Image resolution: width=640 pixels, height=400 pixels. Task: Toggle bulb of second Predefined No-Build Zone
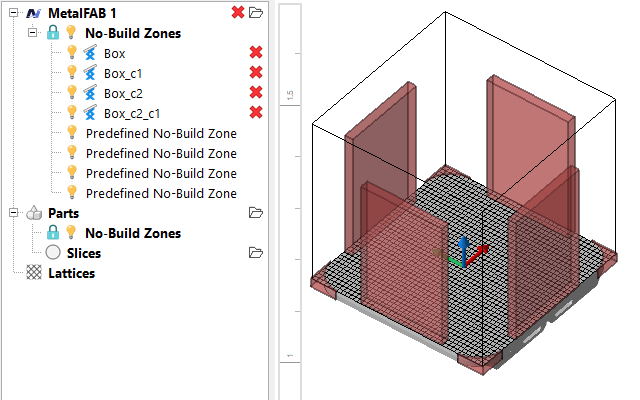pos(72,152)
